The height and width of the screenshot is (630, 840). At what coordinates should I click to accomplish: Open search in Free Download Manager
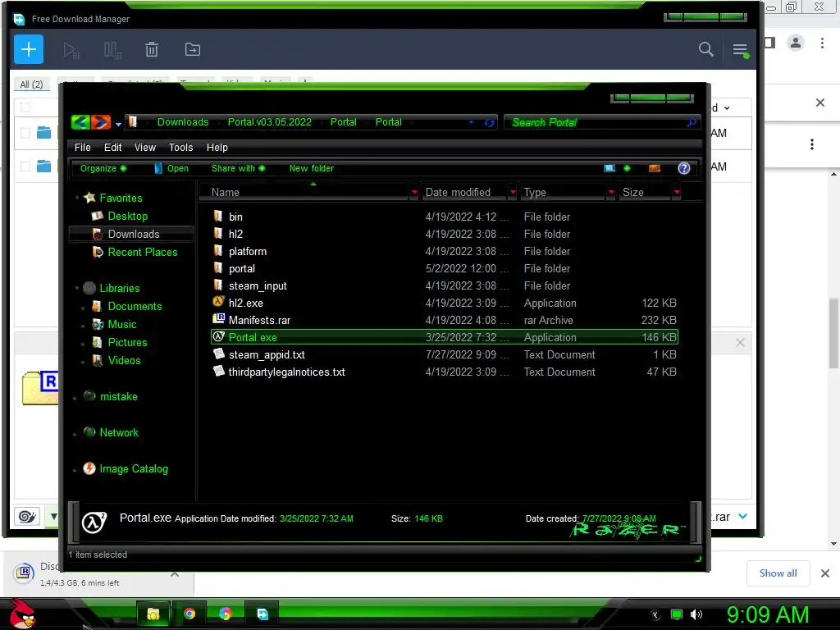(x=705, y=50)
